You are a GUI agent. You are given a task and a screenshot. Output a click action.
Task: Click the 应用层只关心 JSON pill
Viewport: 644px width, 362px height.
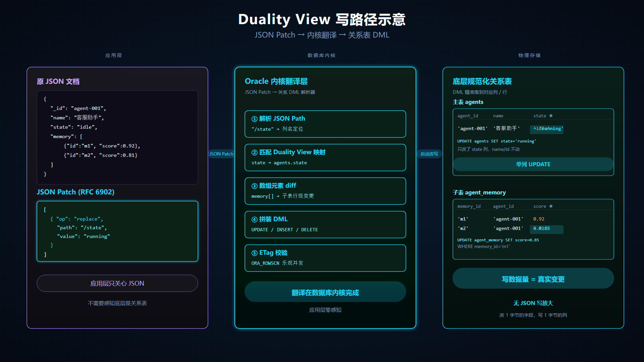click(x=117, y=283)
